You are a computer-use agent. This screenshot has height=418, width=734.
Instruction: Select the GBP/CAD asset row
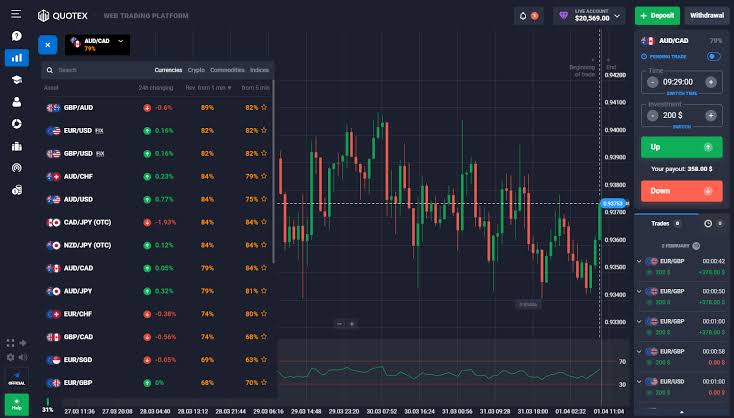coord(157,337)
